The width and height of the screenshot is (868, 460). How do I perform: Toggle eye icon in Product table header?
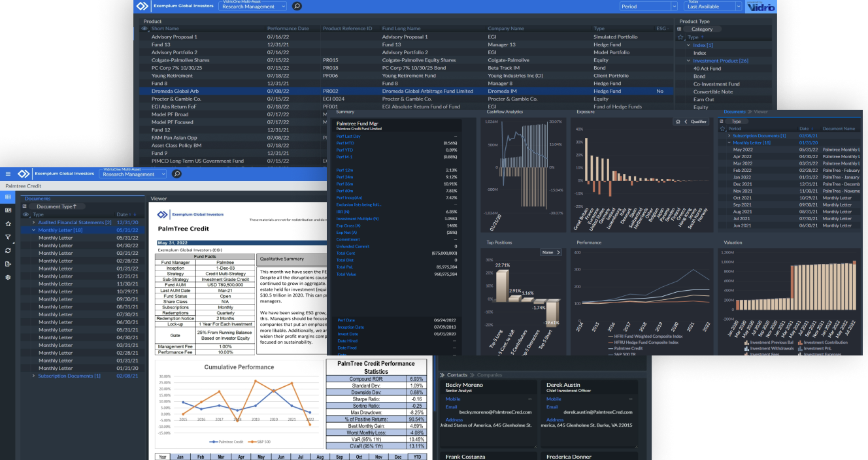pyautogui.click(x=144, y=29)
